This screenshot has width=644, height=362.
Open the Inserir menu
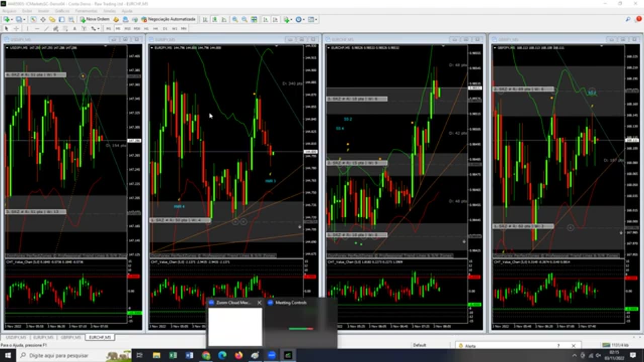coord(44,11)
